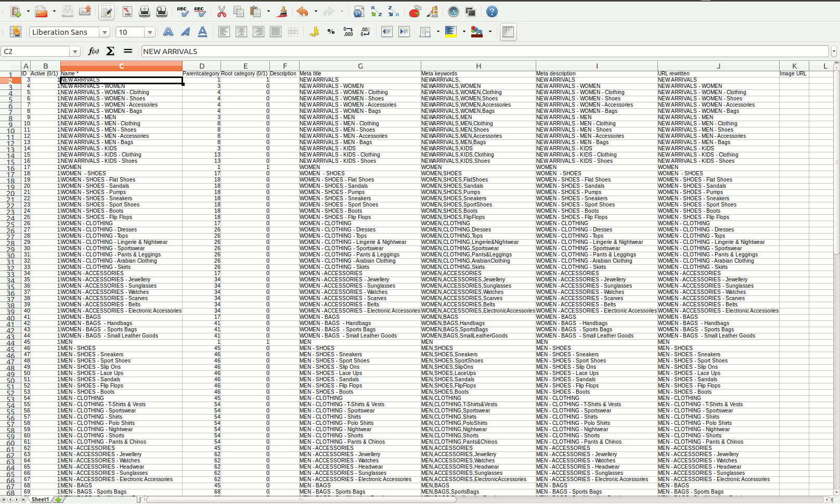The height and width of the screenshot is (504, 840).
Task: Expand font size dropdown arrow
Action: (x=150, y=32)
